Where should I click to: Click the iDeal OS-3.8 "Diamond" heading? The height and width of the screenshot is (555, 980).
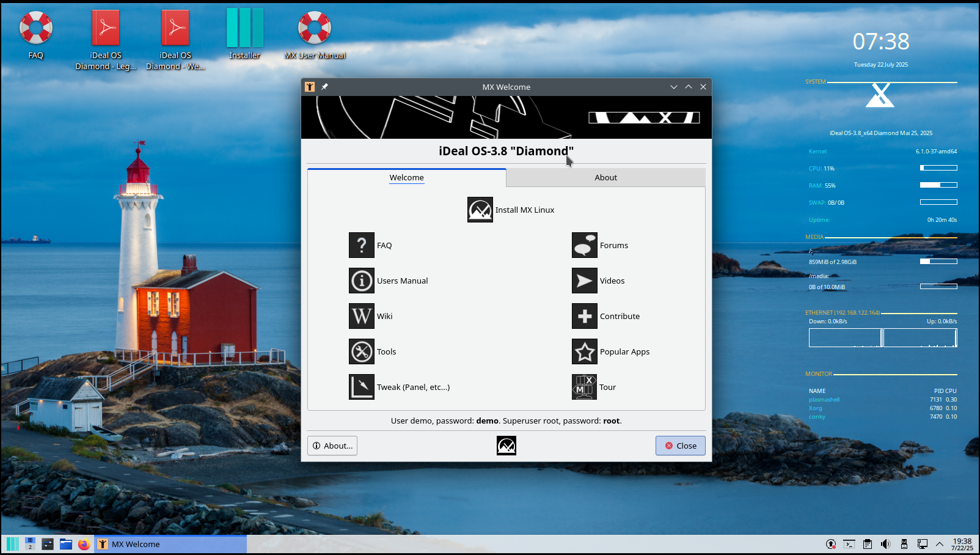click(x=506, y=151)
